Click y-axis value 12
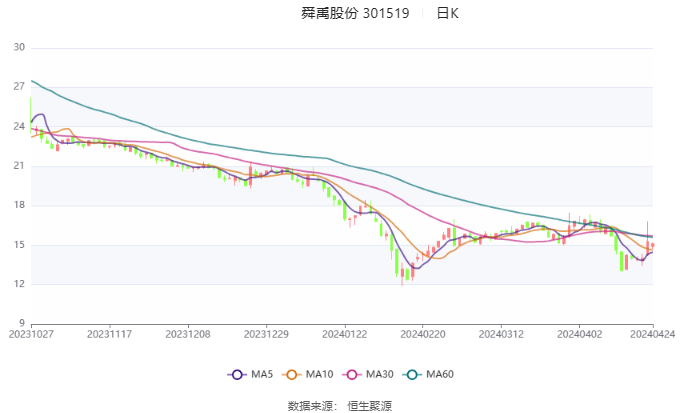 tap(19, 284)
